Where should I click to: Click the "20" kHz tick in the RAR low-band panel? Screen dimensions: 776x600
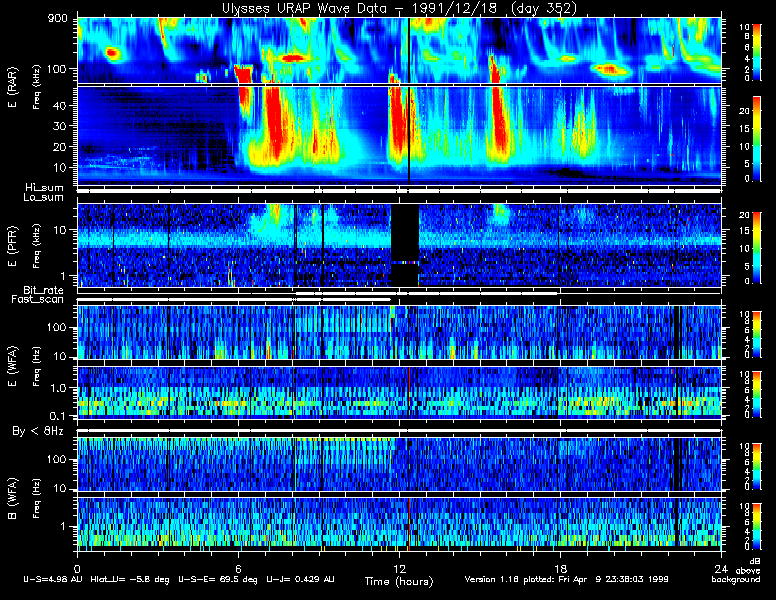click(59, 147)
